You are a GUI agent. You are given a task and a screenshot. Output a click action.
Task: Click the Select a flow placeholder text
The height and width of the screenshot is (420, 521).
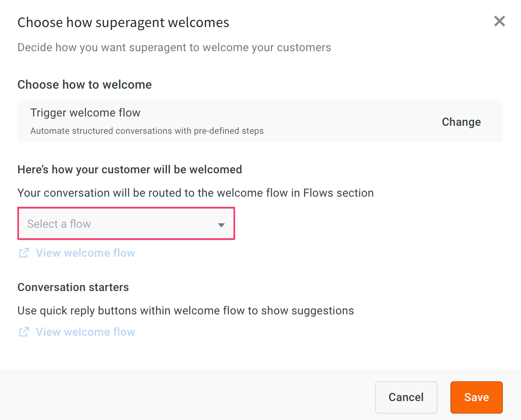pyautogui.click(x=59, y=224)
